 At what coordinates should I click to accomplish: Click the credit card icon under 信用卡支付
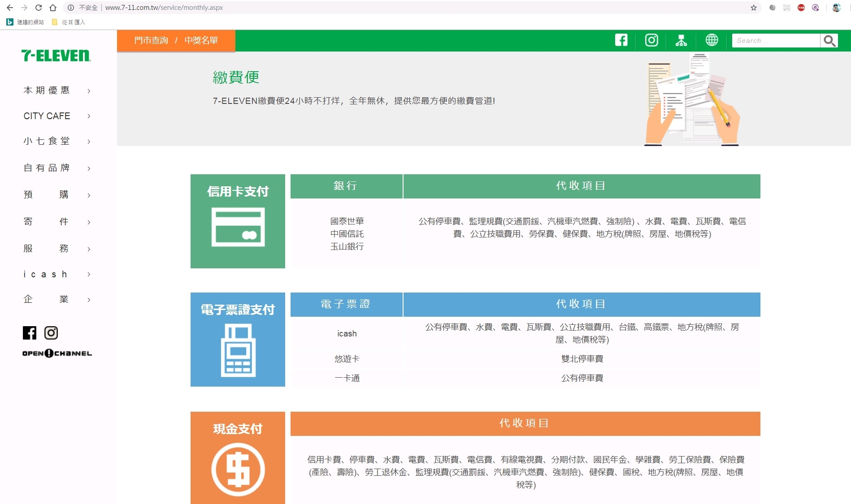coord(238,227)
